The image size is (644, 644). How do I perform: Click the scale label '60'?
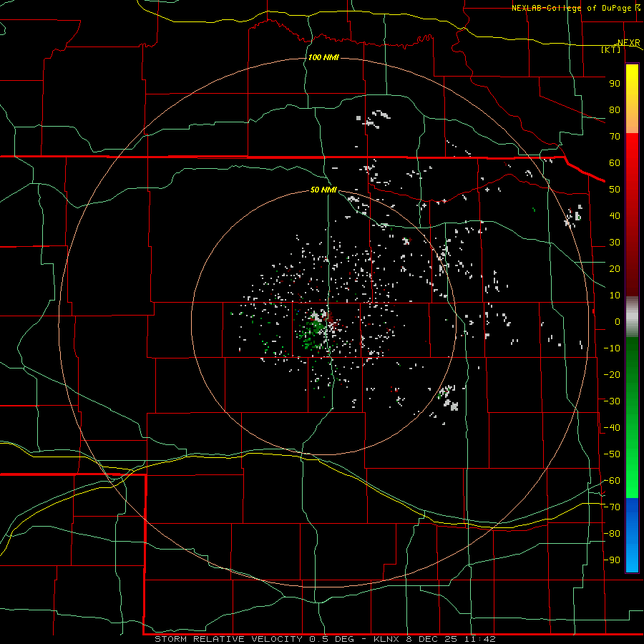[615, 162]
